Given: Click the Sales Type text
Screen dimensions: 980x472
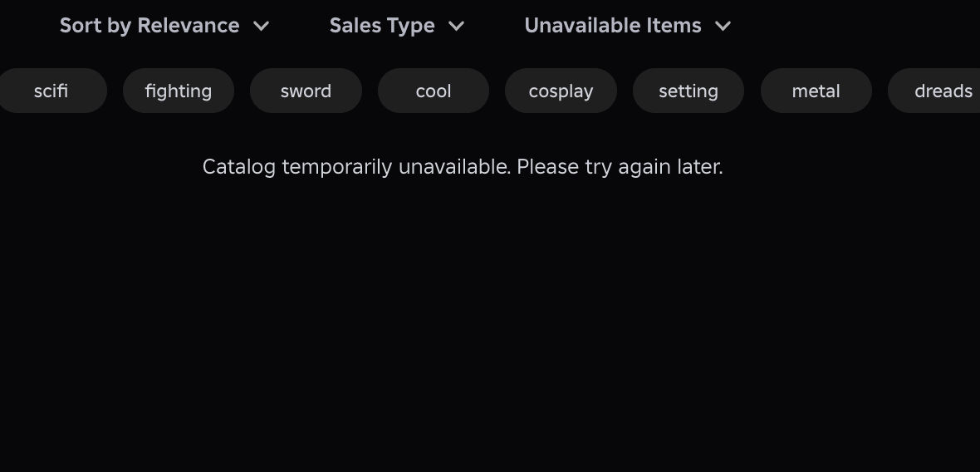Looking at the screenshot, I should 382,26.
